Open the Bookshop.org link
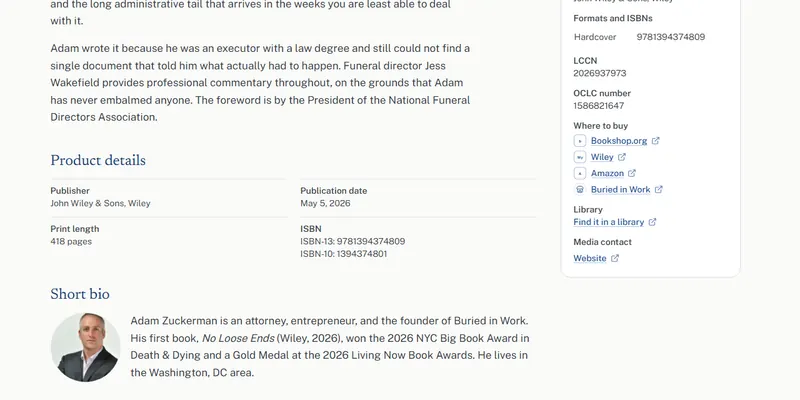800x400 pixels. pyautogui.click(x=619, y=141)
